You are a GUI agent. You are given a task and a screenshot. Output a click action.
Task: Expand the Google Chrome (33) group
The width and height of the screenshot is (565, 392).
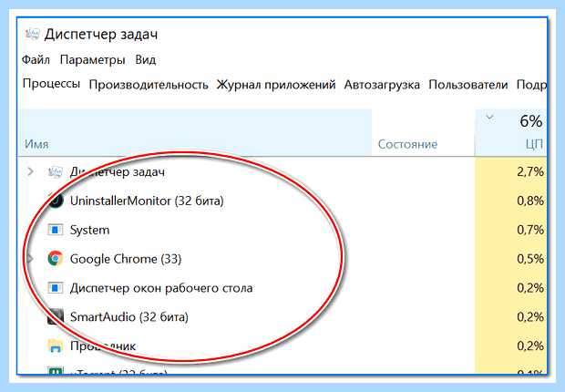pyautogui.click(x=31, y=259)
